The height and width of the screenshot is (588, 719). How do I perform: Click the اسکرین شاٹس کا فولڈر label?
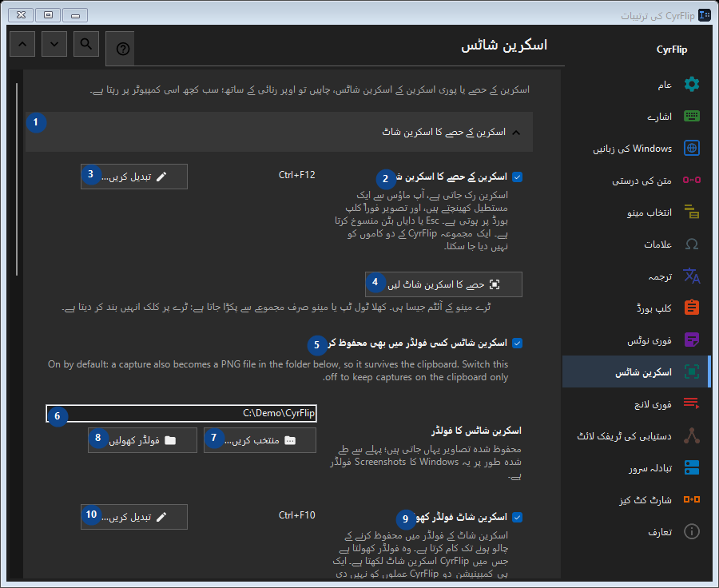point(476,431)
